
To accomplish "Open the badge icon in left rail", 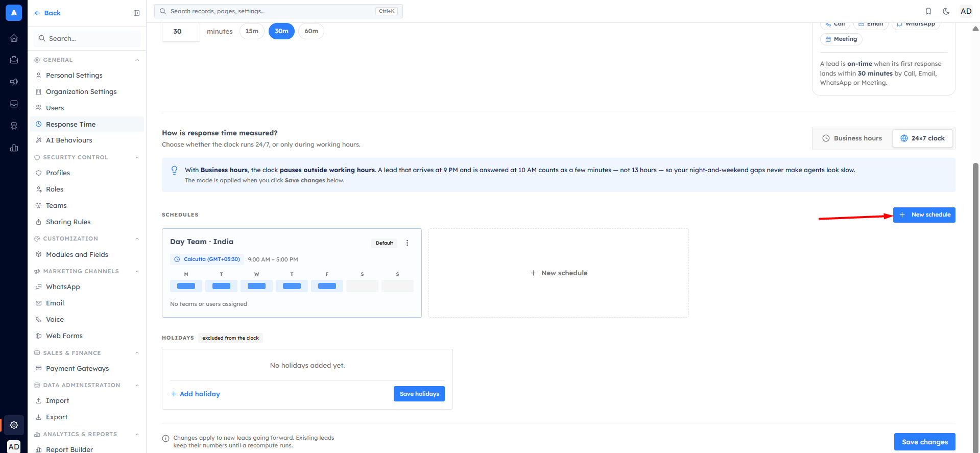I will [x=14, y=126].
